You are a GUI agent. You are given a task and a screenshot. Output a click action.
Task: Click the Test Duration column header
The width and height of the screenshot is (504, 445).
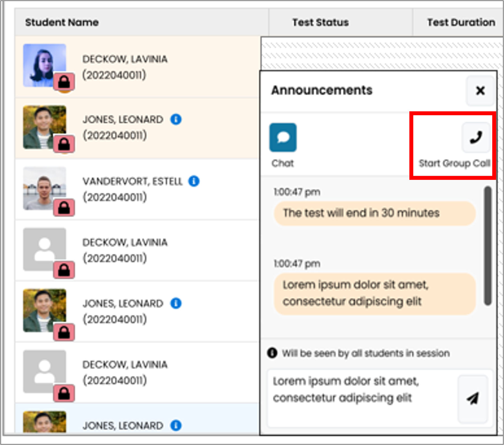pyautogui.click(x=461, y=22)
